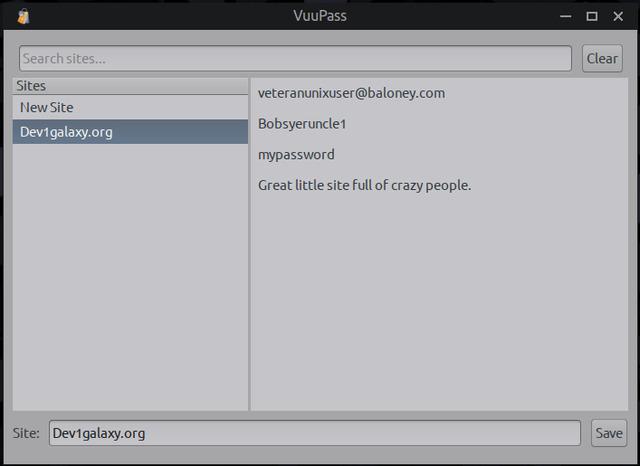
Task: Click the note about crazy people
Action: tap(364, 185)
